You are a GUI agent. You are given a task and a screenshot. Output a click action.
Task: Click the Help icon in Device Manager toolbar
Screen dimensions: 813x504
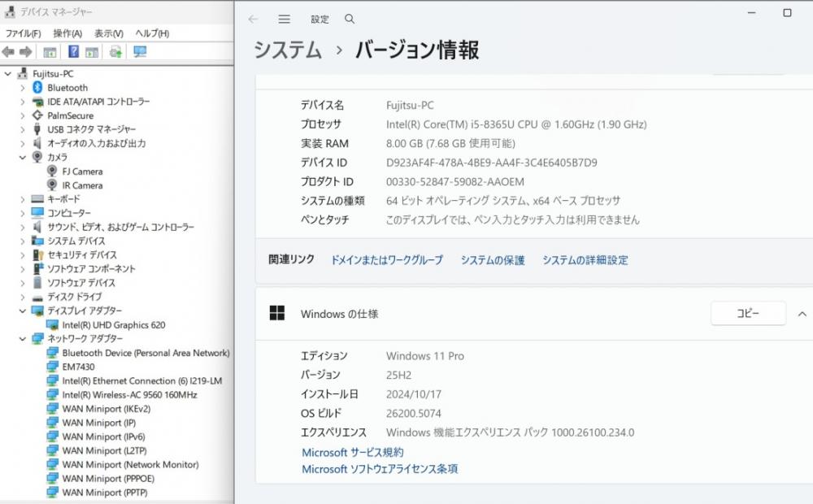(74, 51)
